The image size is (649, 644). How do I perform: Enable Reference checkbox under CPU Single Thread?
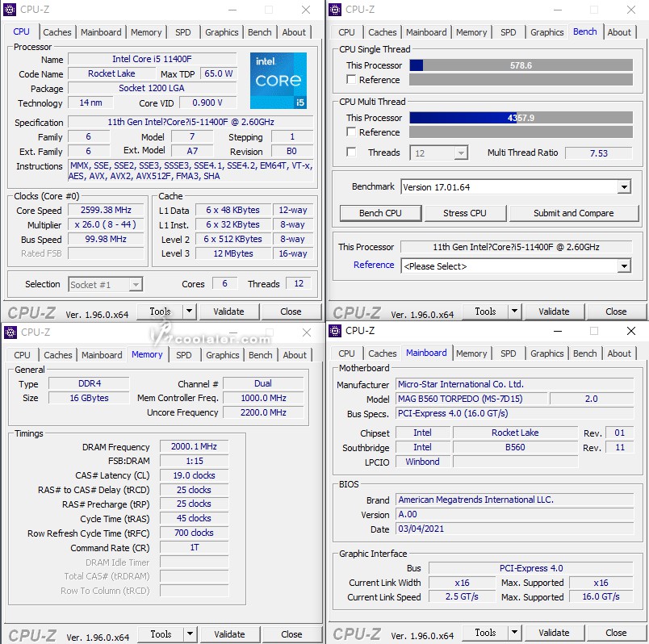pyautogui.click(x=351, y=79)
